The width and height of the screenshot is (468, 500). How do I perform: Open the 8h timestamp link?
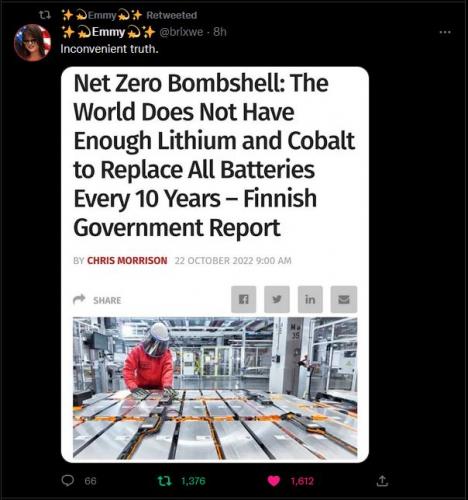220,32
